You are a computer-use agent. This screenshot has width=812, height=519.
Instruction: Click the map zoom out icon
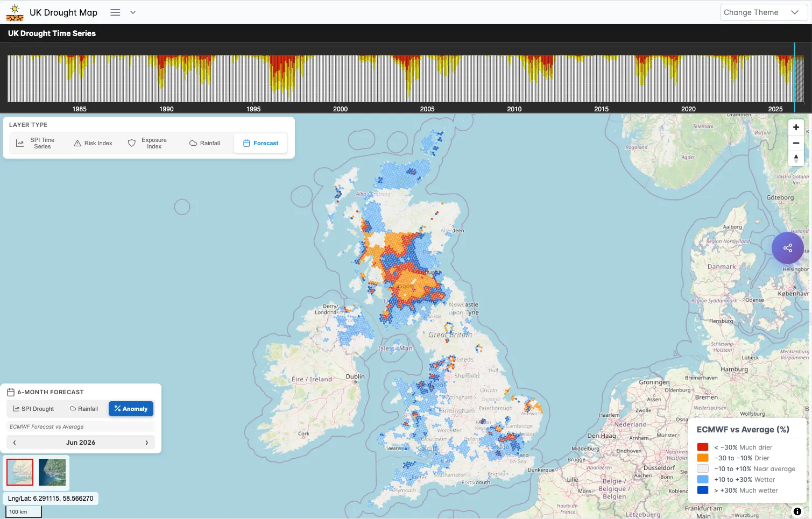[796, 143]
